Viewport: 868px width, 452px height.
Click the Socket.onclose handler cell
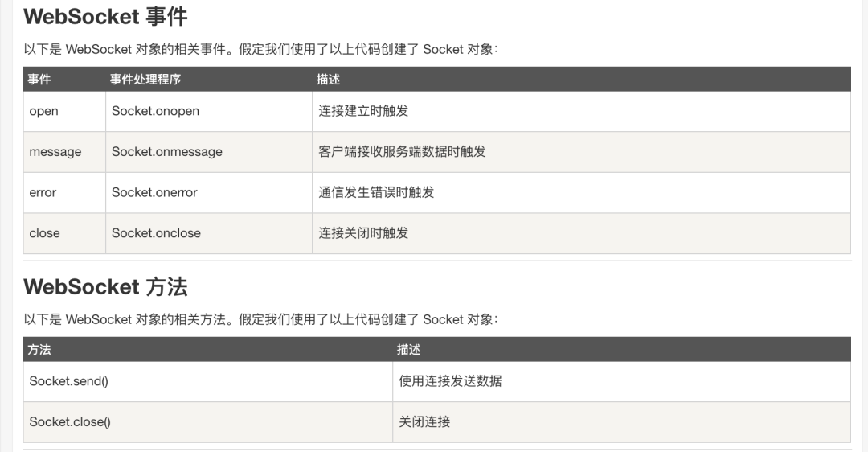point(209,233)
